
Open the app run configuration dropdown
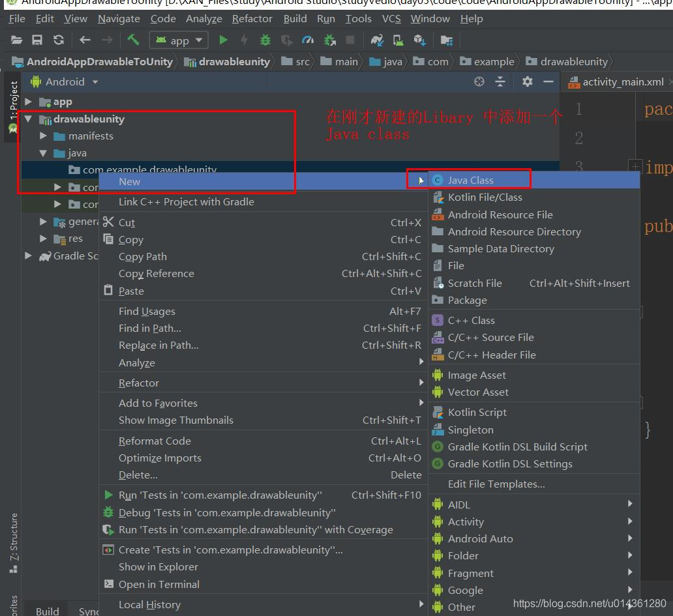tap(179, 40)
